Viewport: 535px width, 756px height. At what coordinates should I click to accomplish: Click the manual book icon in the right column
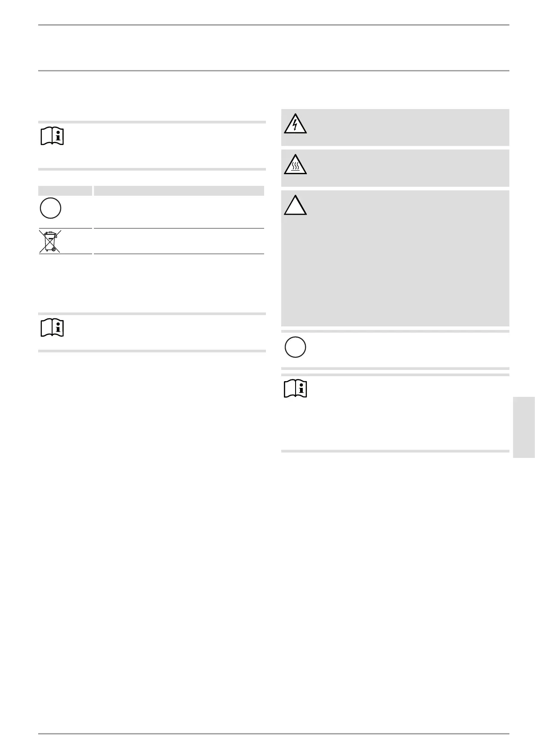click(296, 389)
